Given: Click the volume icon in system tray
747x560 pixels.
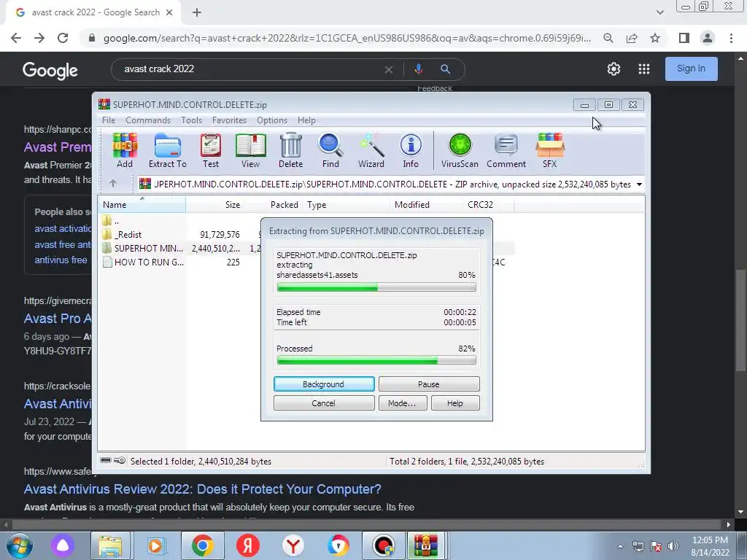Looking at the screenshot, I should 673,546.
